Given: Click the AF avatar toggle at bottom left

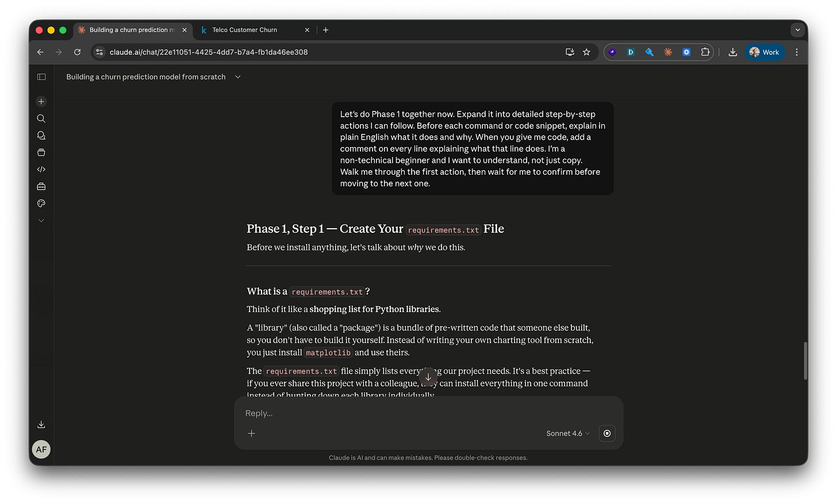Looking at the screenshot, I should [x=41, y=449].
